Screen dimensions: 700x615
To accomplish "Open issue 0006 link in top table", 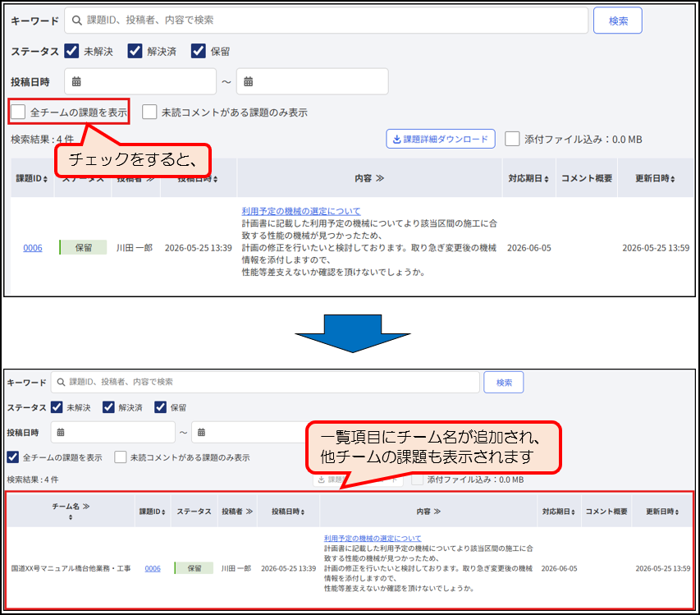I will (x=33, y=248).
